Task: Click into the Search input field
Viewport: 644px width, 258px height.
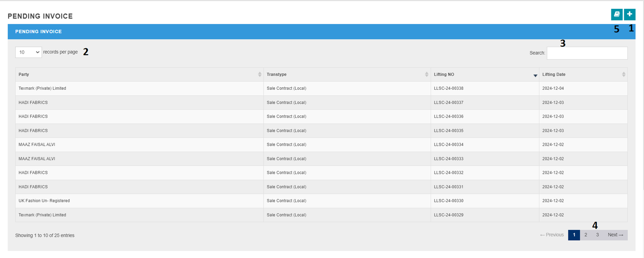Action: pyautogui.click(x=587, y=53)
